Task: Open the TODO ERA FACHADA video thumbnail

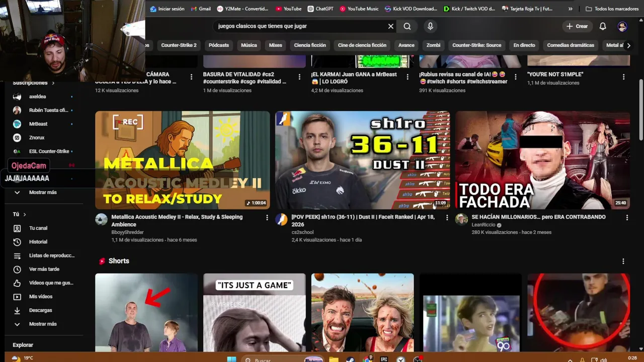Action: pos(542,160)
